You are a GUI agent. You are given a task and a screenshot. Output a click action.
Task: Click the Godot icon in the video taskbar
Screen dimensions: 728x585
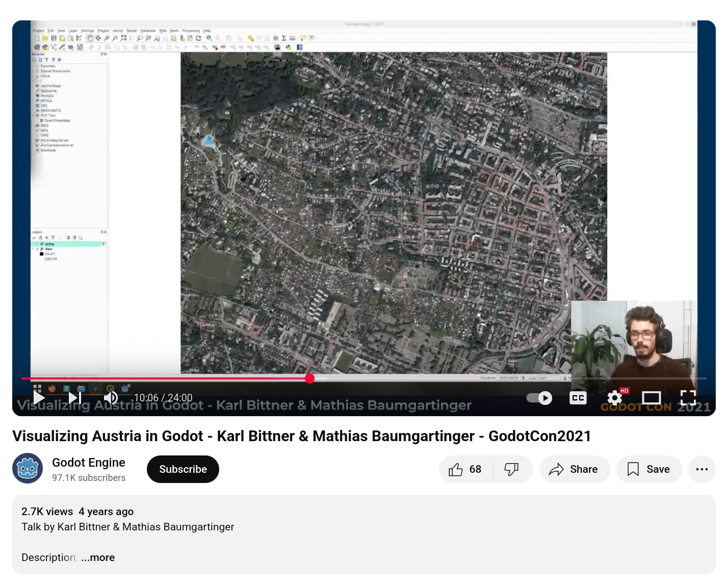(125, 389)
